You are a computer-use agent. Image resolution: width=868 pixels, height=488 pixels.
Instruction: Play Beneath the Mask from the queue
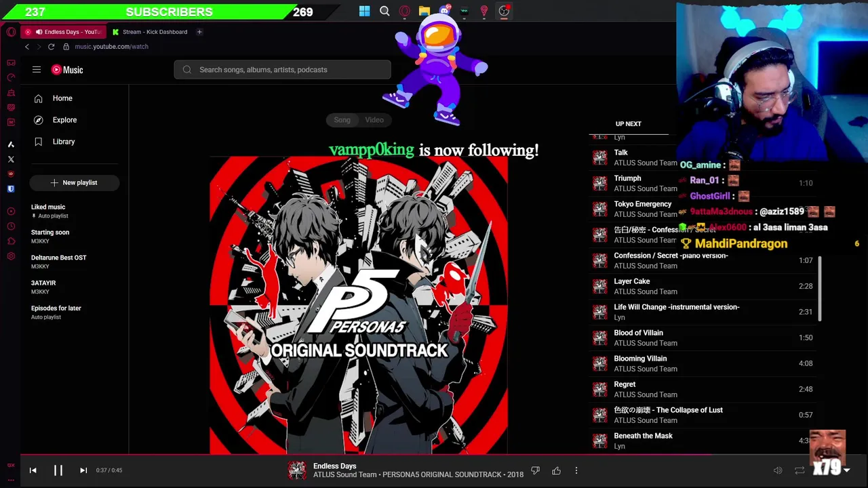point(703,441)
